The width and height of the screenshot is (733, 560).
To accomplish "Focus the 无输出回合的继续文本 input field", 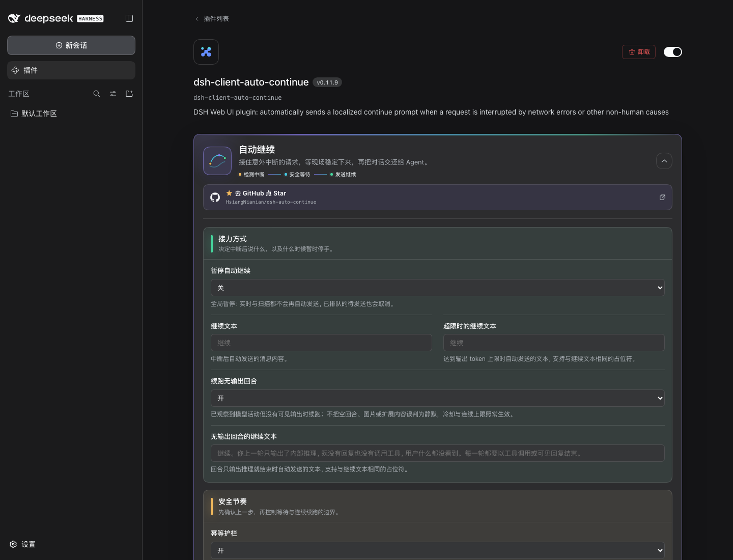I will pos(438,453).
